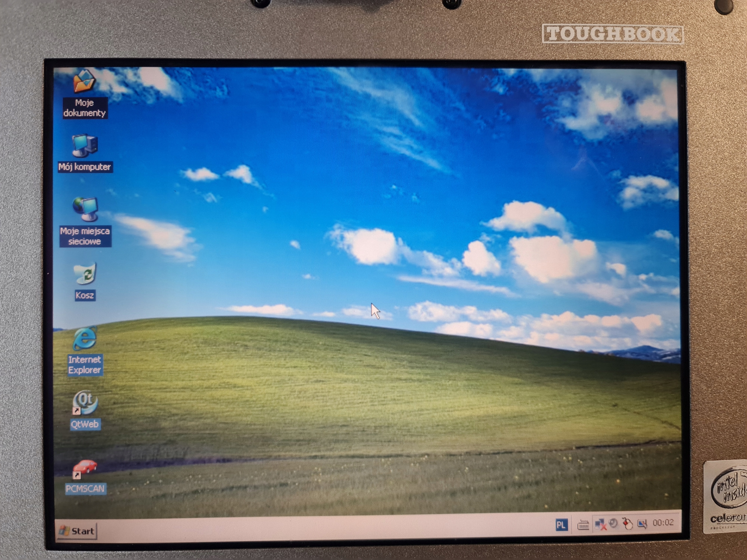Click the mouse settings tray icon
Image resolution: width=747 pixels, height=560 pixels.
coord(627,524)
